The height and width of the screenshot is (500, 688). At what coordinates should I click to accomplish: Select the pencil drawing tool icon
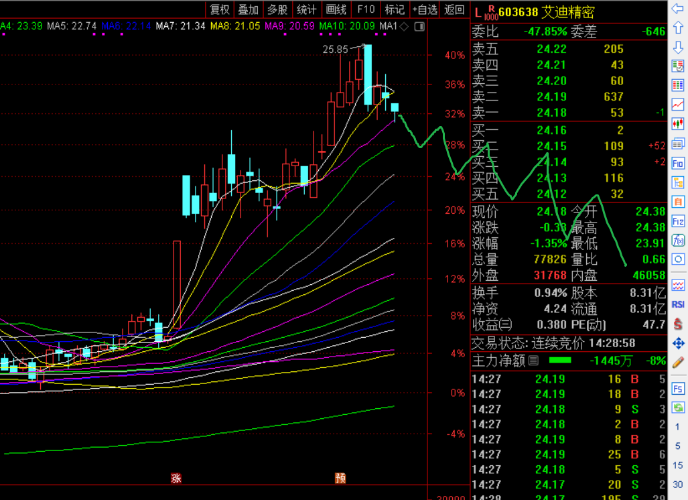click(678, 362)
